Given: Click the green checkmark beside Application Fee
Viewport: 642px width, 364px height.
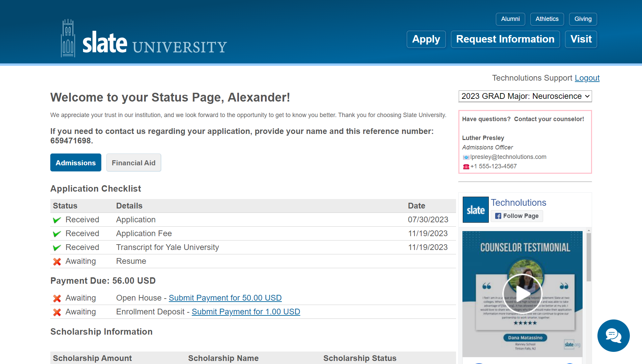Looking at the screenshot, I should (57, 234).
